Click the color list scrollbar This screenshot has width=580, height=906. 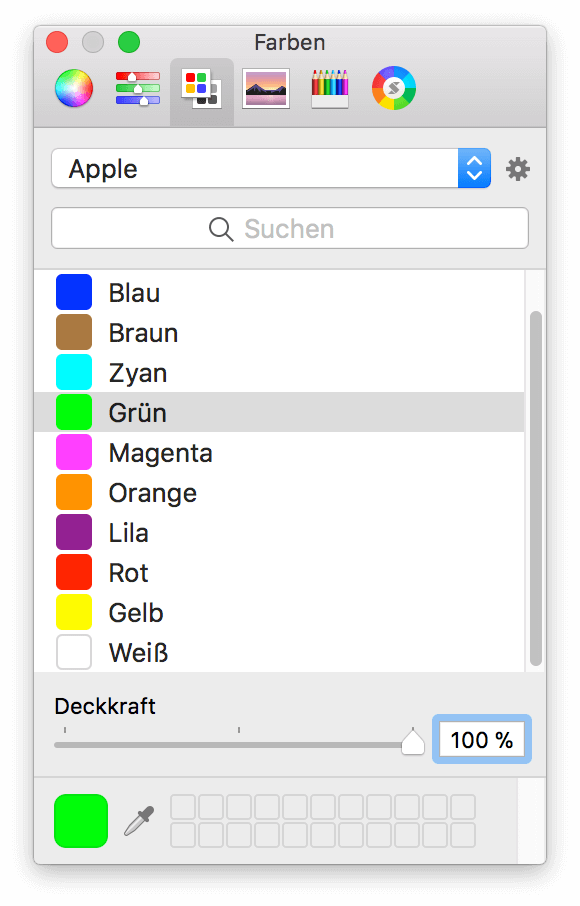[536, 488]
